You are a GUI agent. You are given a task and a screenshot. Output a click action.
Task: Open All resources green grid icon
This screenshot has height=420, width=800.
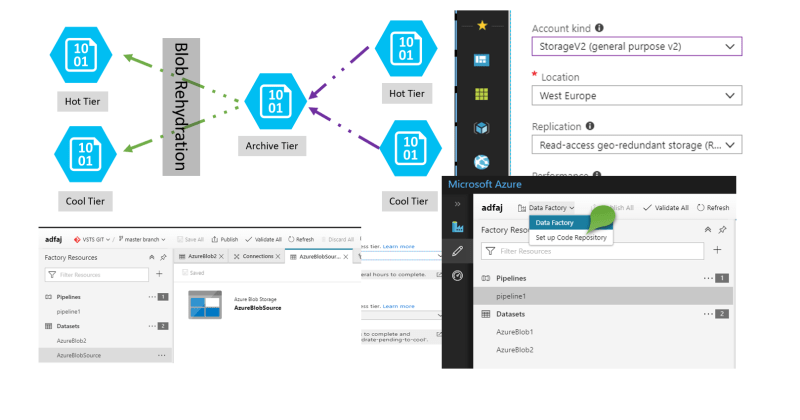tap(482, 93)
